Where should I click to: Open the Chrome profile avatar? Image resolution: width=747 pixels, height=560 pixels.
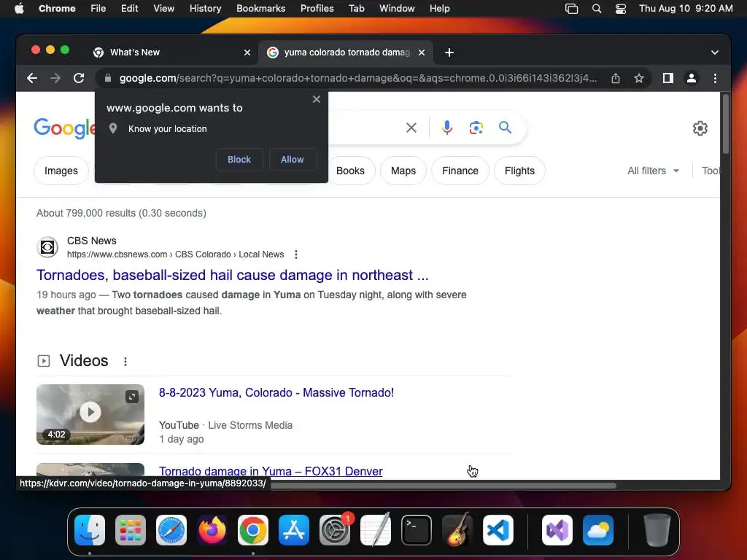point(692,78)
